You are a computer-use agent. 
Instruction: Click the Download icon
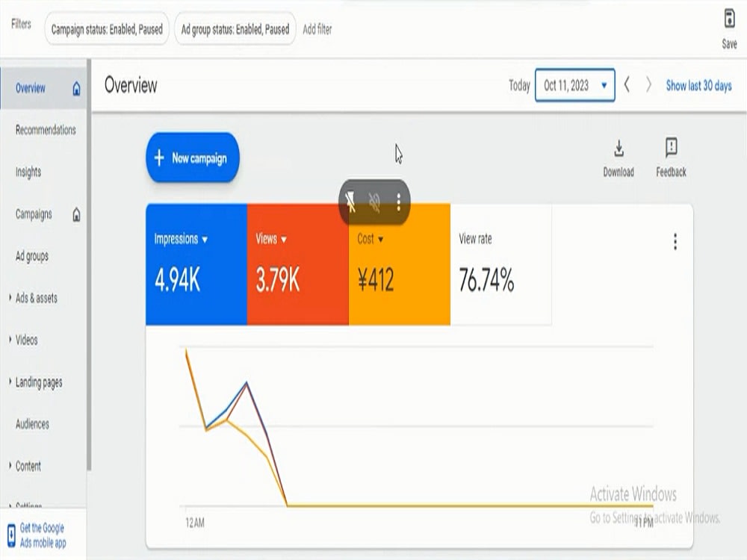619,149
